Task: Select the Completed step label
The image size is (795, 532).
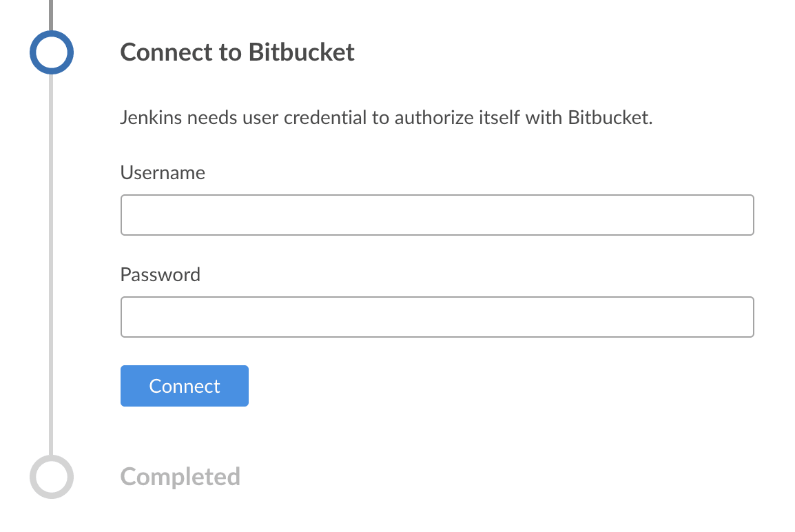Action: [180, 476]
